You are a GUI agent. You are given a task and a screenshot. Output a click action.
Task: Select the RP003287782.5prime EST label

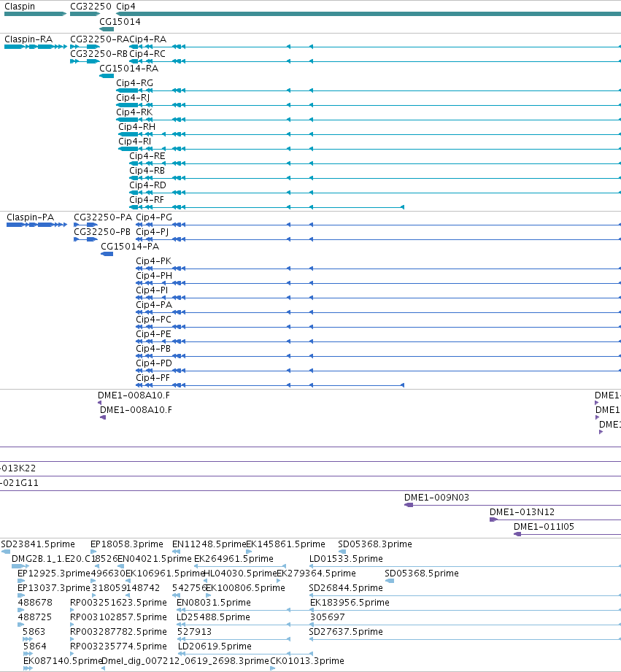(118, 631)
